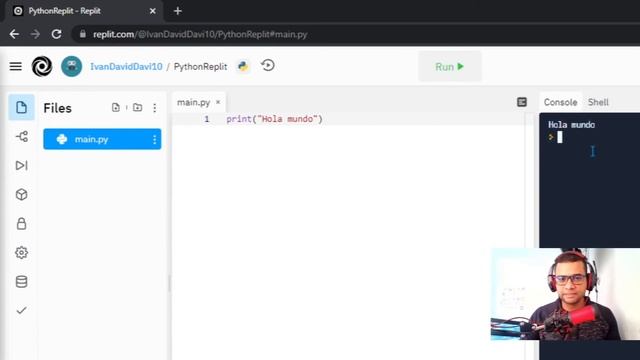Click the webcam video overlay

(x=565, y=294)
